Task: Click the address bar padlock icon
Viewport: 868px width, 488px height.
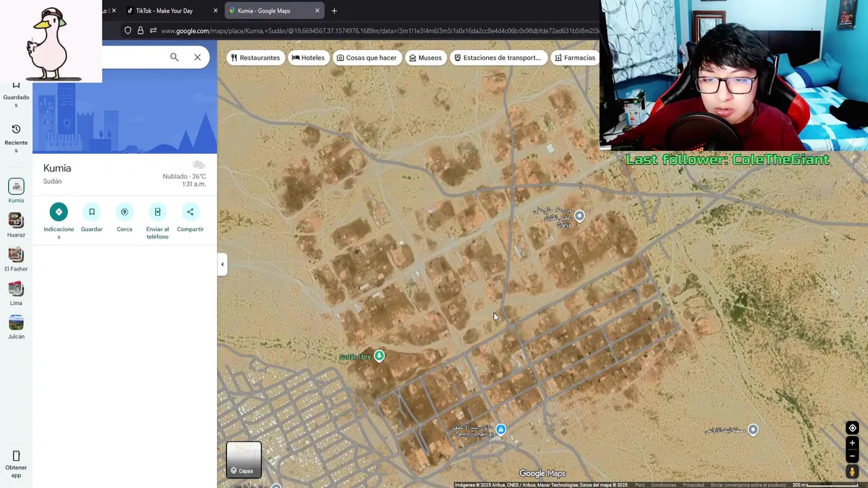Action: pyautogui.click(x=140, y=30)
